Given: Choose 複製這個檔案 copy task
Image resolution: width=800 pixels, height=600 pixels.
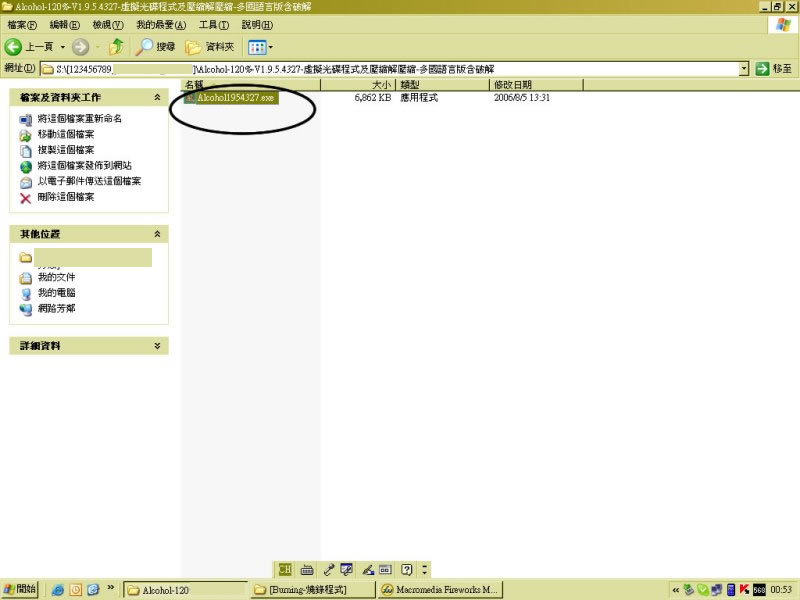Looking at the screenshot, I should [x=66, y=149].
